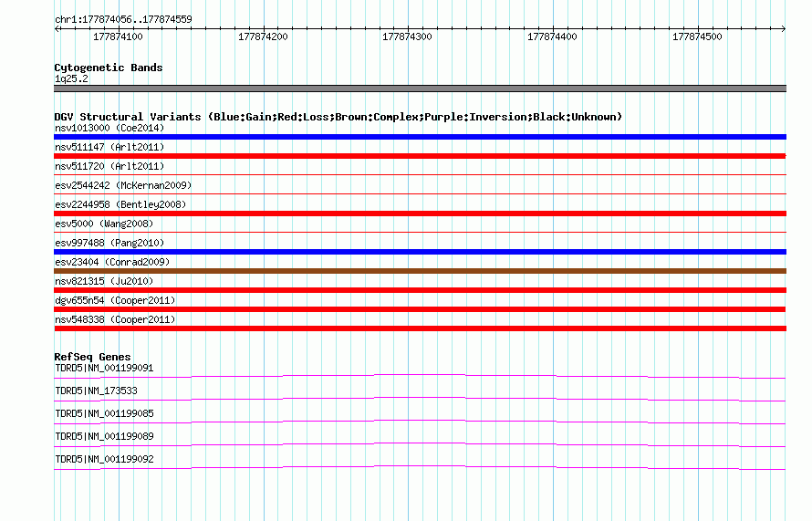Open variant label esv2544242 (McKernan2009)
The width and height of the screenshot is (812, 521).
123,185
